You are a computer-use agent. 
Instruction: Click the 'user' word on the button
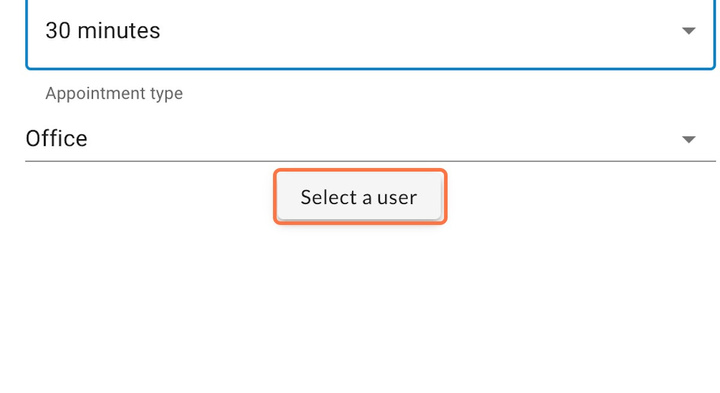397,198
